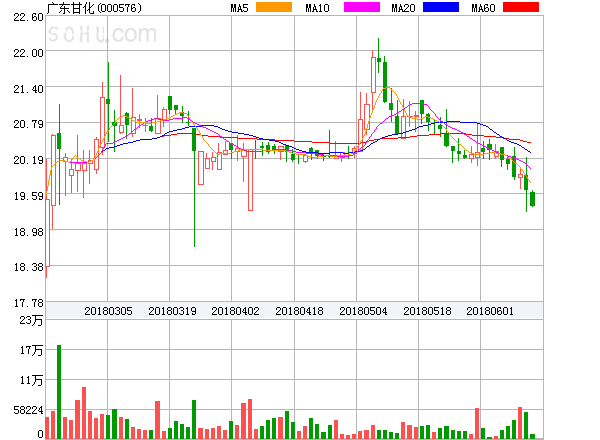This screenshot has height=440, width=600.
Task: Click the MA10 legend label
Action: pos(317,8)
